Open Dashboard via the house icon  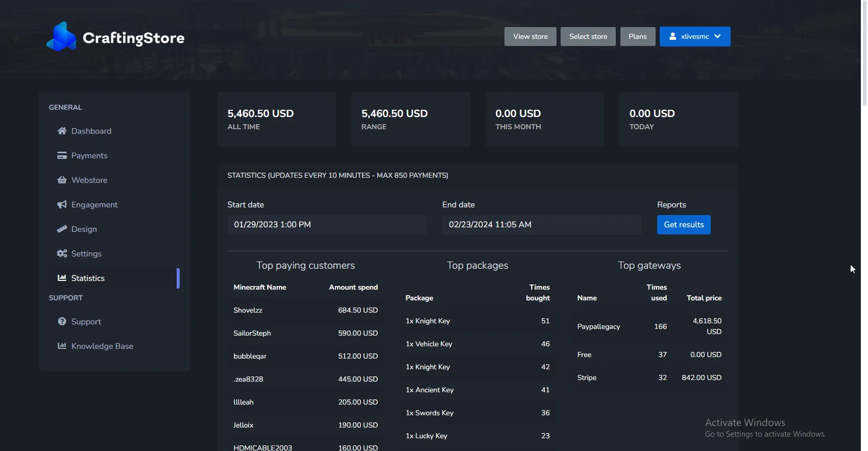pos(62,131)
